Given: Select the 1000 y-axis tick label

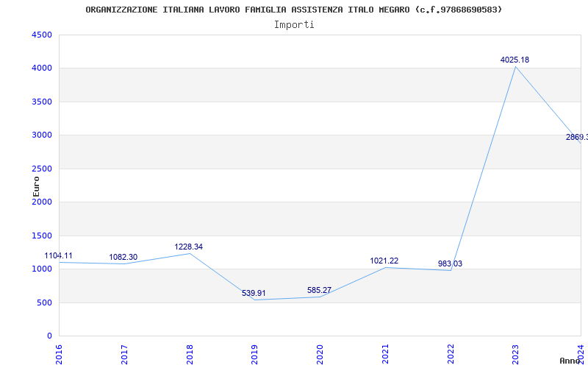Looking at the screenshot, I should coord(42,269).
